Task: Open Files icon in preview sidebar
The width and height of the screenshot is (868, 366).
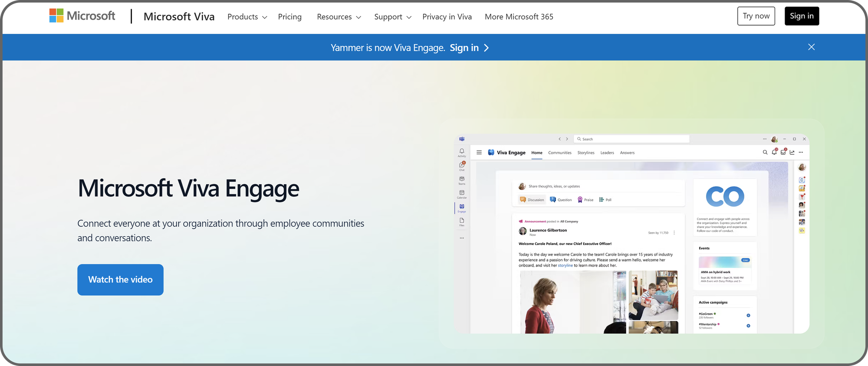Action: point(462,222)
